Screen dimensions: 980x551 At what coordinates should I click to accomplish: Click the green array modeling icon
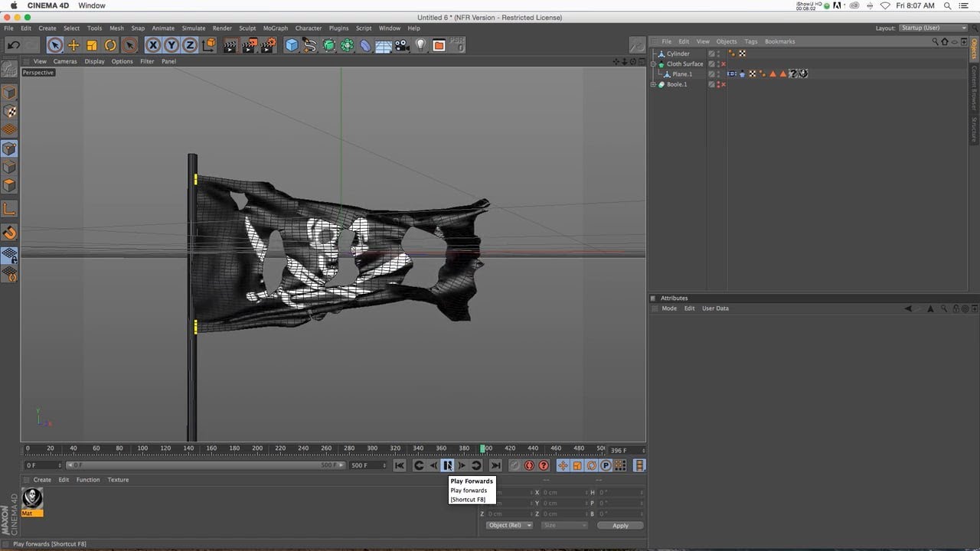(x=347, y=45)
